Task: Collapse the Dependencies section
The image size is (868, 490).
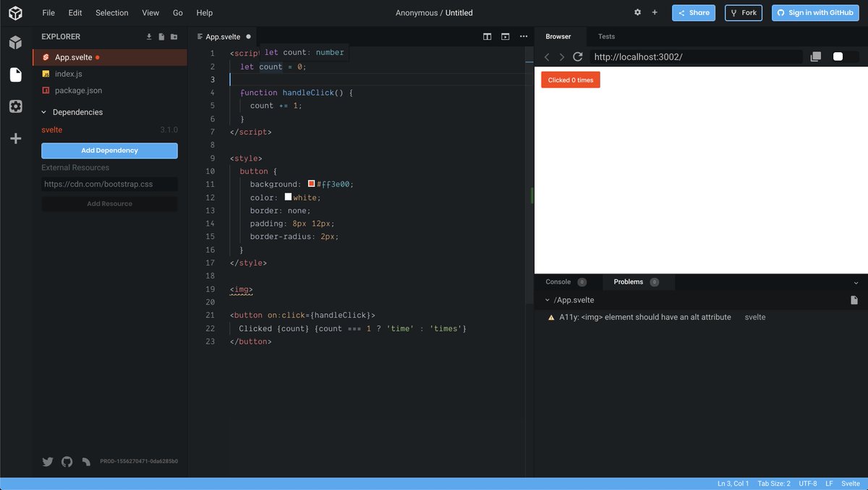Action: [x=45, y=112]
